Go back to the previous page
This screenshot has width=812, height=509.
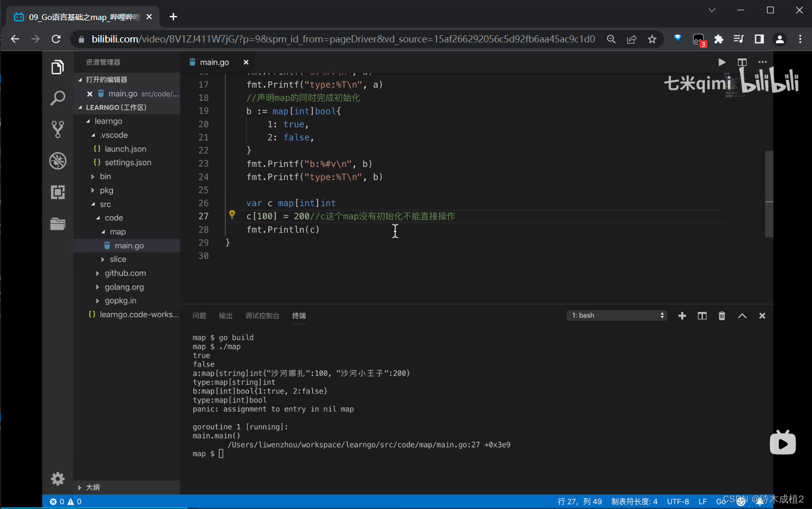point(15,39)
